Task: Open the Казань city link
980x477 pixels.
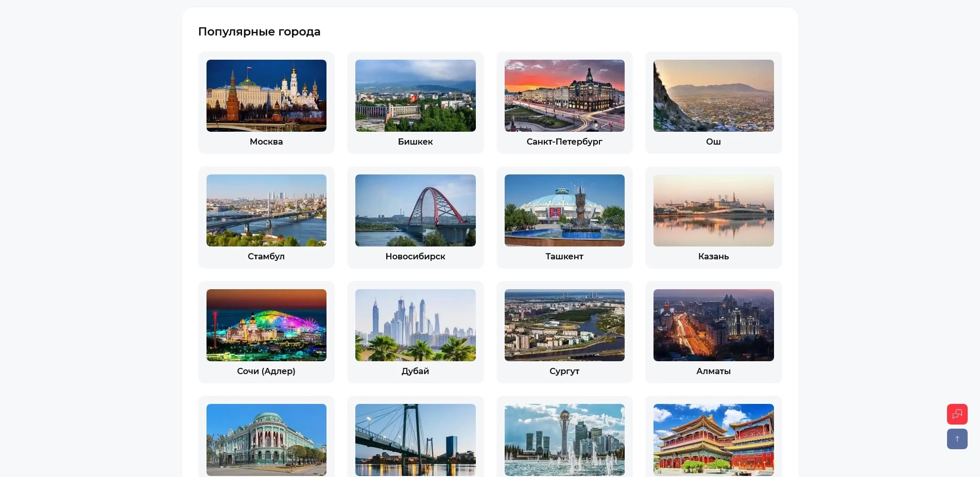Action: pos(713,256)
